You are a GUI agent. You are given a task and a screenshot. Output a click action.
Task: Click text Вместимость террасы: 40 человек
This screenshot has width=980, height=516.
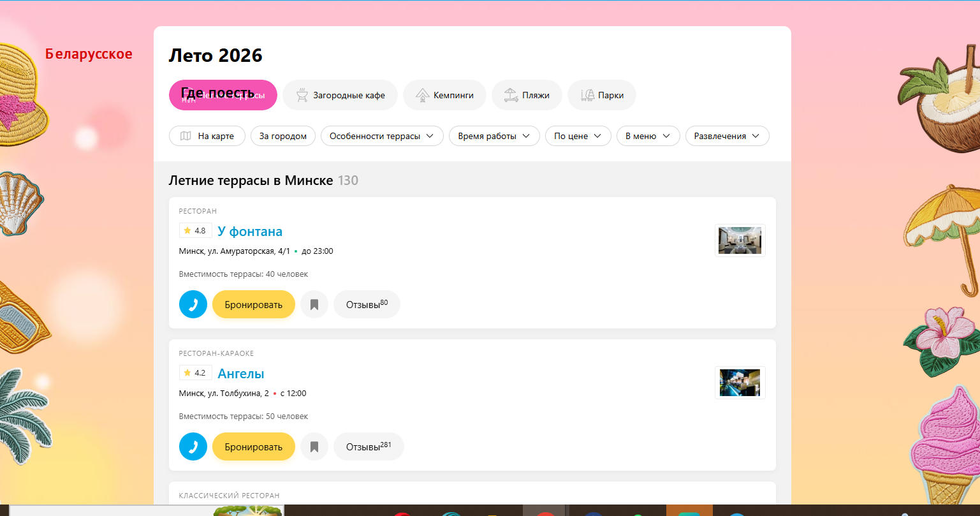coord(244,274)
